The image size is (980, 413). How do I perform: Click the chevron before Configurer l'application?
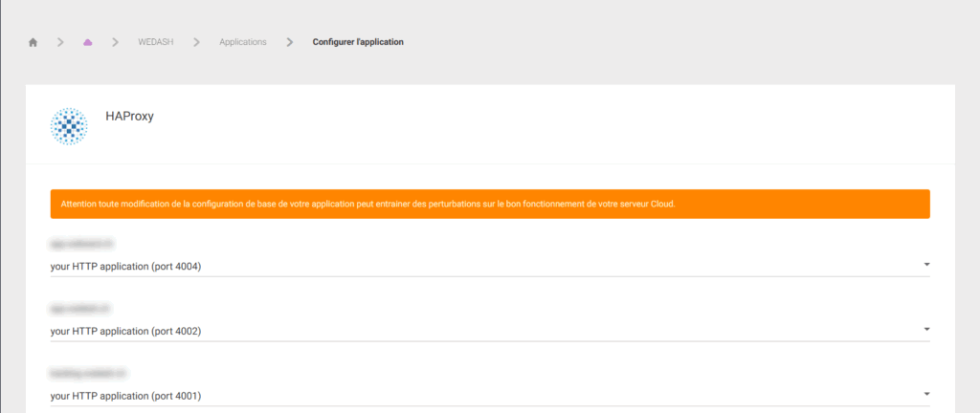pyautogui.click(x=289, y=42)
